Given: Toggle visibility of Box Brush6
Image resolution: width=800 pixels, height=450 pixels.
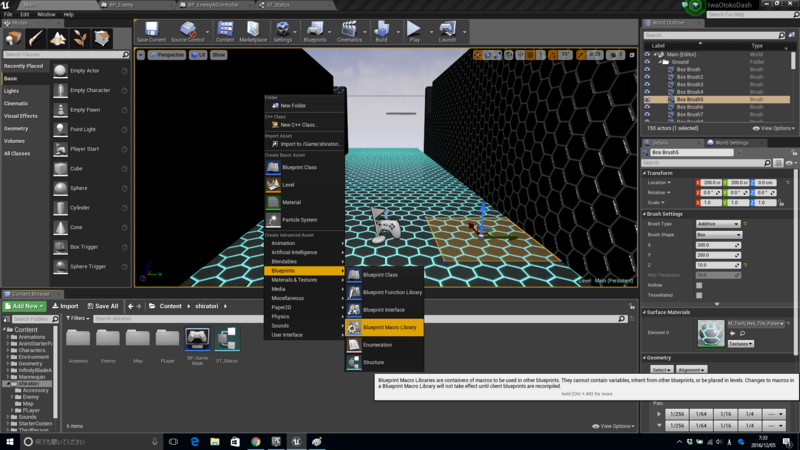Looking at the screenshot, I should coord(647,107).
